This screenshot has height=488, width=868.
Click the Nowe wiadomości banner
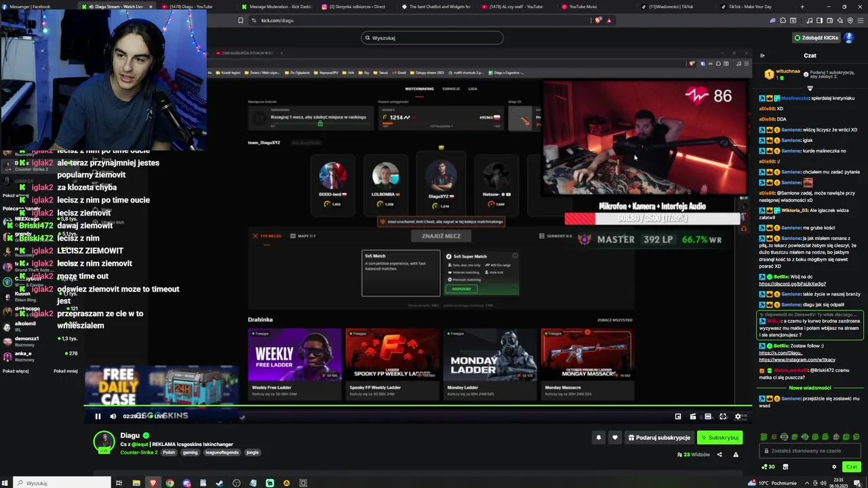[810, 388]
